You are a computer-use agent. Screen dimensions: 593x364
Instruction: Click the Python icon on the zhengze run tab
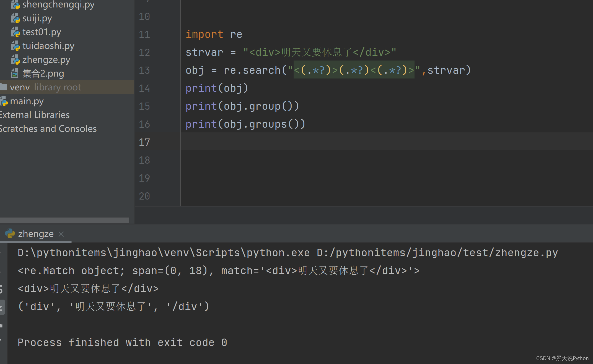[10, 234]
